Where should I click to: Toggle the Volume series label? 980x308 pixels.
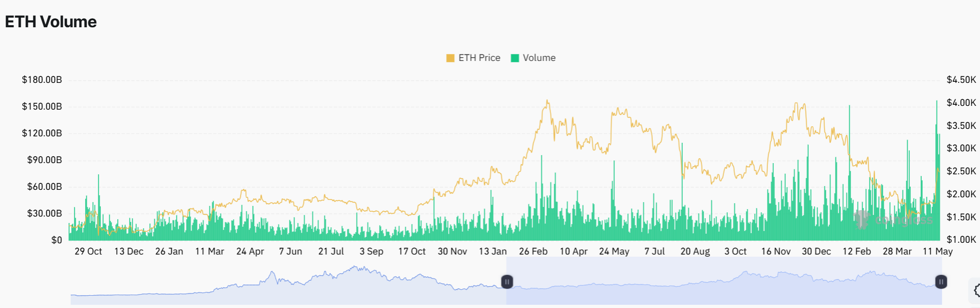pyautogui.click(x=539, y=58)
